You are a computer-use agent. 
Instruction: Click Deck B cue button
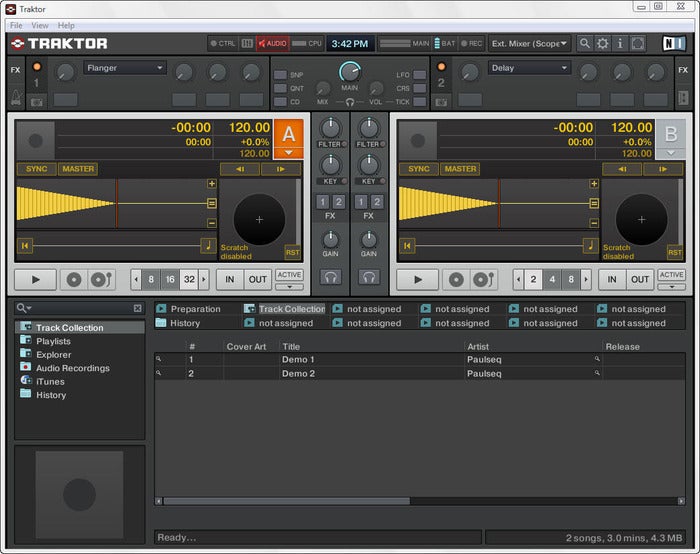pos(456,279)
